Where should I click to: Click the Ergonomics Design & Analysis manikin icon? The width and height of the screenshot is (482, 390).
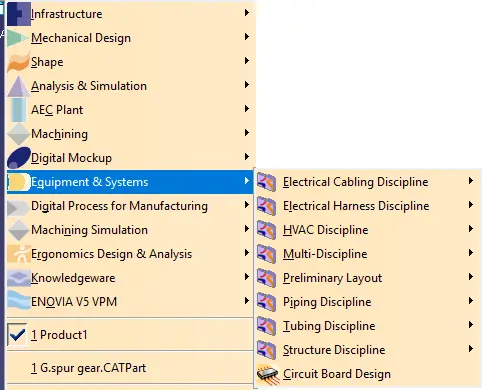[19, 254]
